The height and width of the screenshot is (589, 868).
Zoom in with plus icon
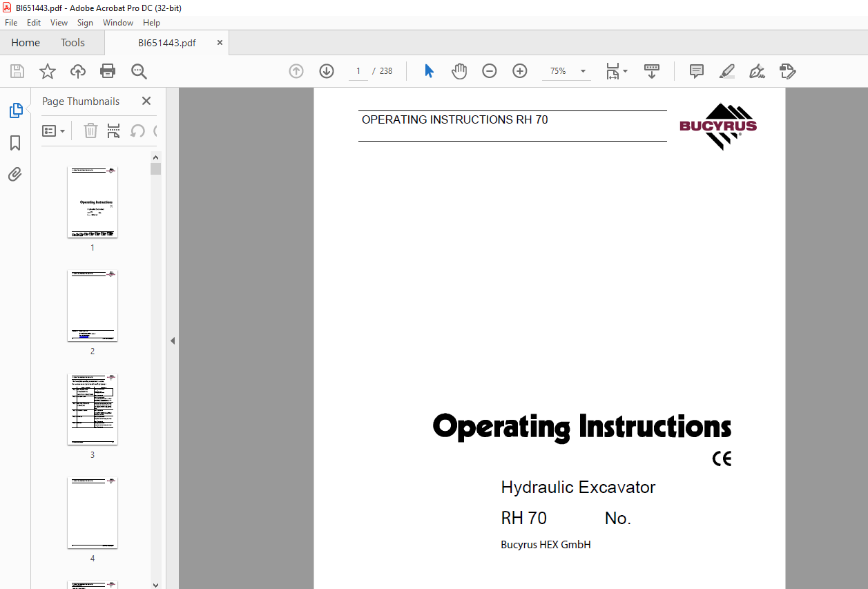tap(520, 71)
